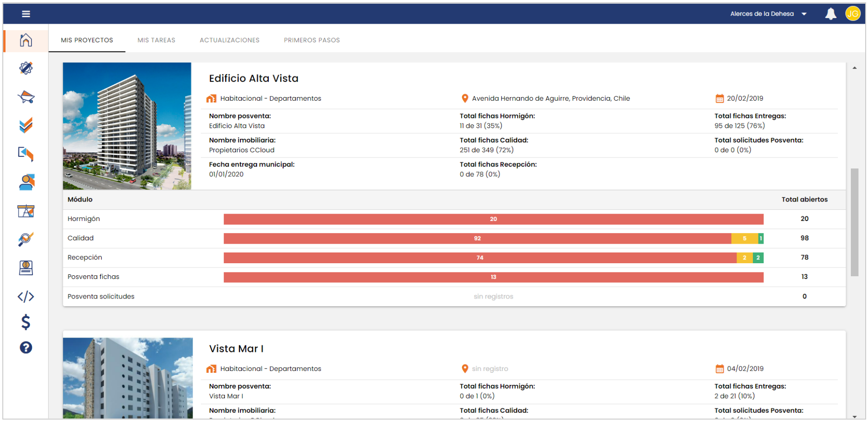Click the Edificio Alta Vista building thumbnail

(127, 126)
